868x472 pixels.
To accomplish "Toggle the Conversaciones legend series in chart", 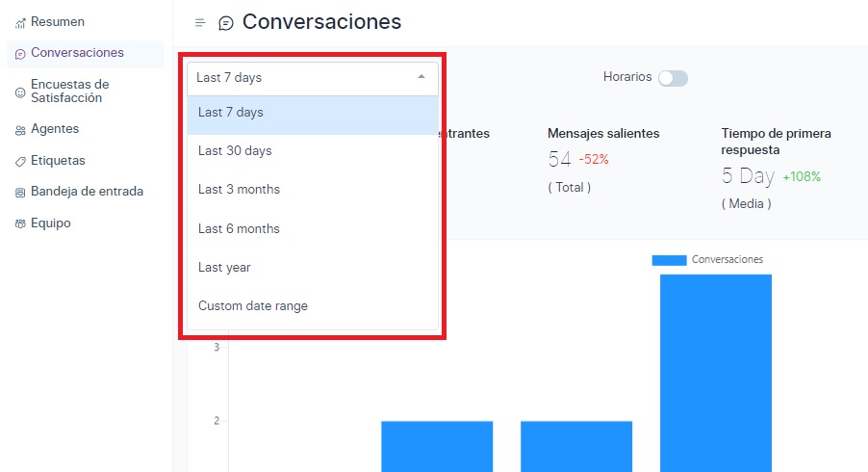I will 707,260.
